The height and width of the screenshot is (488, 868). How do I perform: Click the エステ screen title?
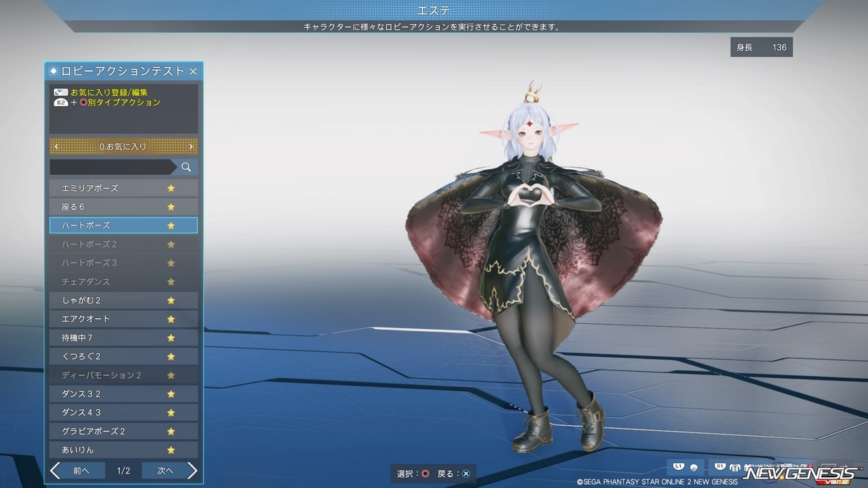433,10
